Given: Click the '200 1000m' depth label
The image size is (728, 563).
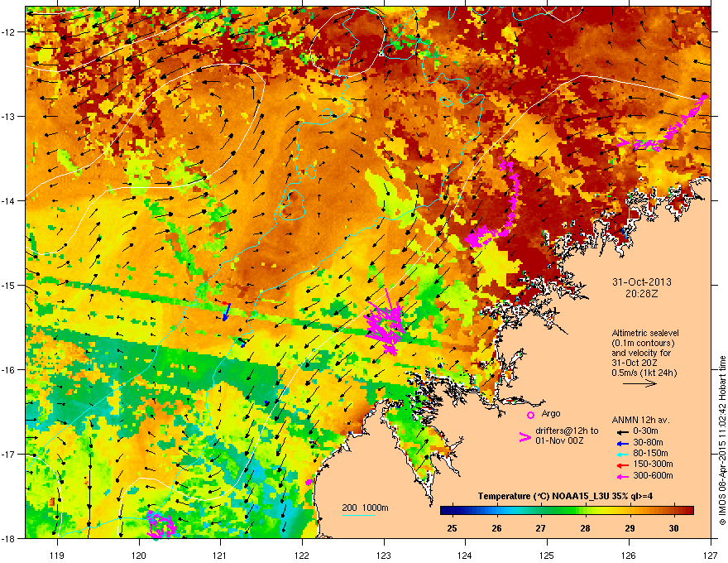Looking at the screenshot, I should 365,508.
